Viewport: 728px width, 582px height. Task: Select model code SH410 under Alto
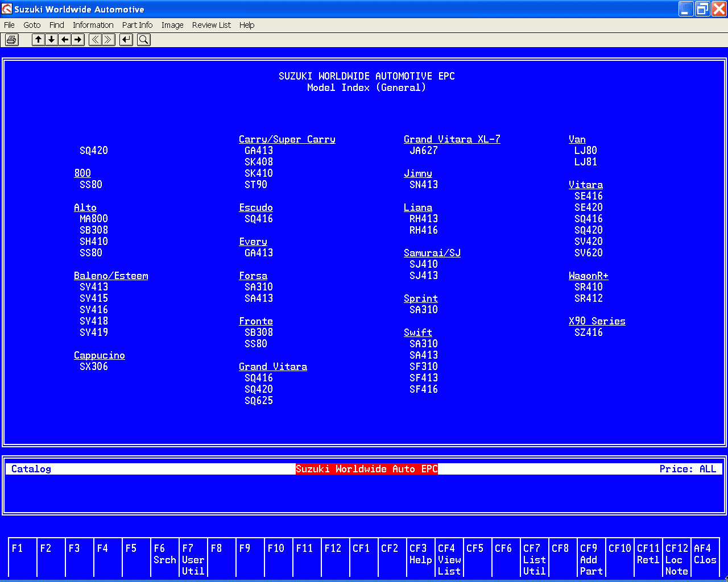coord(94,242)
